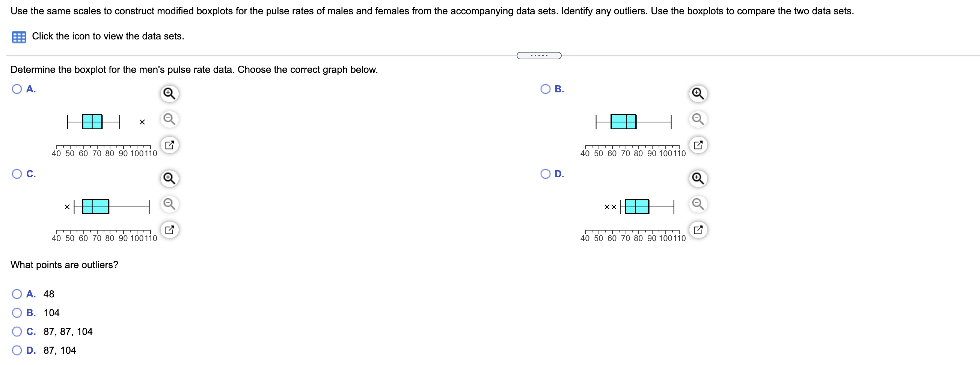Select outlier answer D, 87, 104
980x365 pixels.
[17, 350]
